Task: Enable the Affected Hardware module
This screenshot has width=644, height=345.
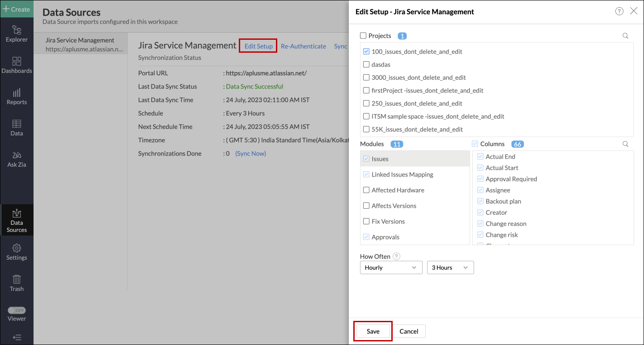Action: pyautogui.click(x=366, y=190)
